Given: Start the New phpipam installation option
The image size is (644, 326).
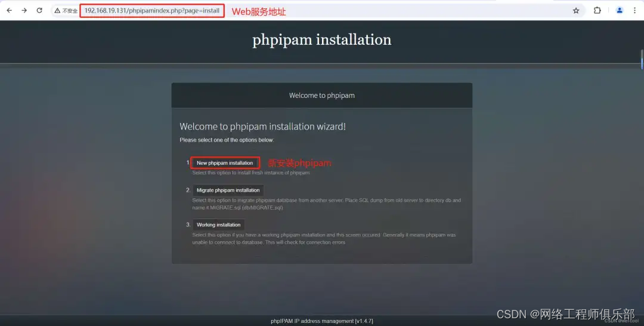Looking at the screenshot, I should click(225, 163).
